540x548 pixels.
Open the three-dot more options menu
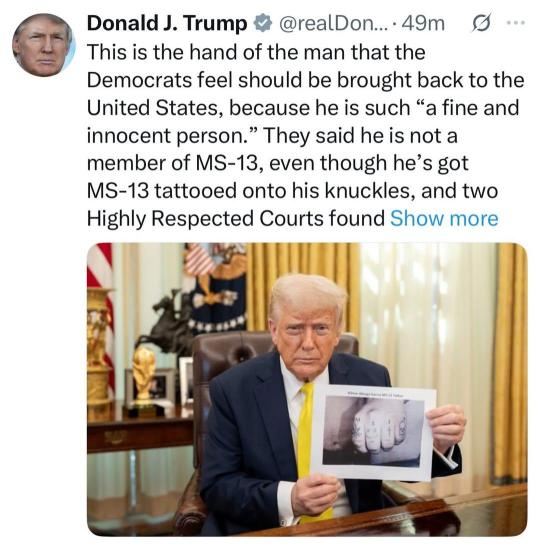pyautogui.click(x=516, y=23)
